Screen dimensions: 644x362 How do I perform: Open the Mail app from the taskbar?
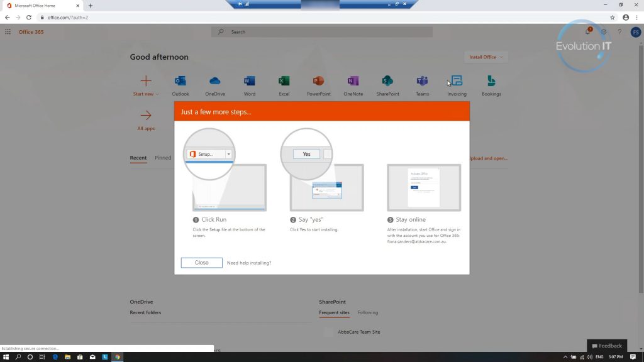coord(92,357)
